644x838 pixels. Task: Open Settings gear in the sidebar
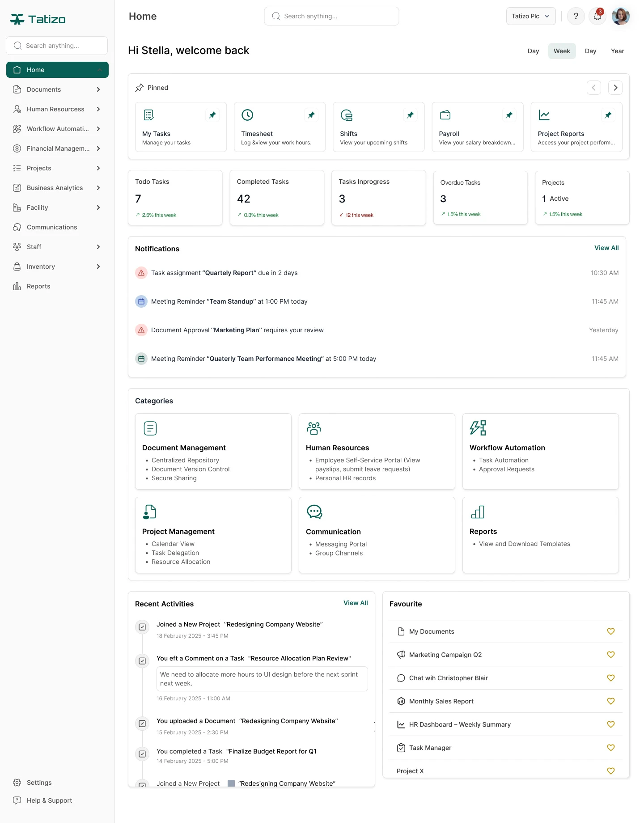(x=17, y=783)
